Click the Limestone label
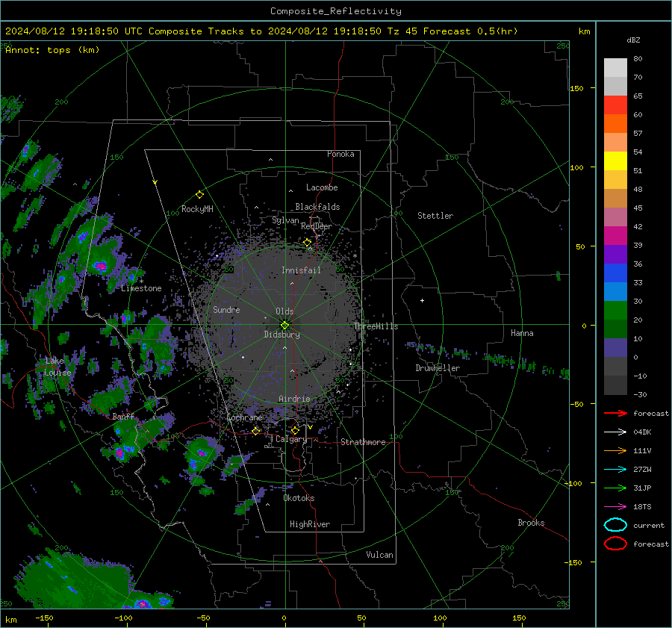672x628 pixels. (141, 288)
